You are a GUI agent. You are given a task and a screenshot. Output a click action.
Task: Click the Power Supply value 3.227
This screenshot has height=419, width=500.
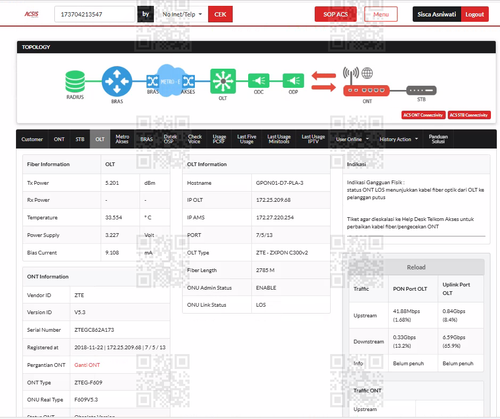click(x=112, y=235)
